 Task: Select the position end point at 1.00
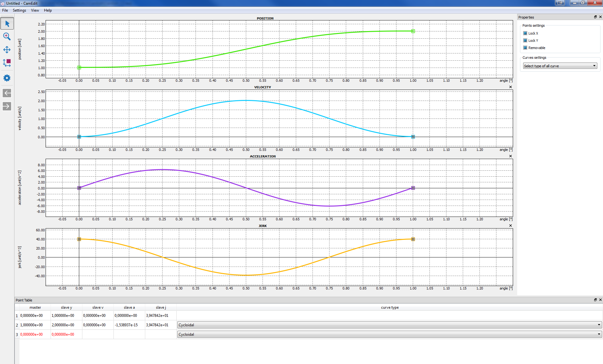[x=413, y=31]
